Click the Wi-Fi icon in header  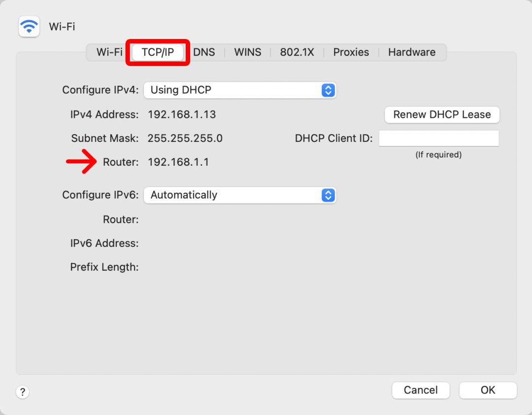coord(29,27)
